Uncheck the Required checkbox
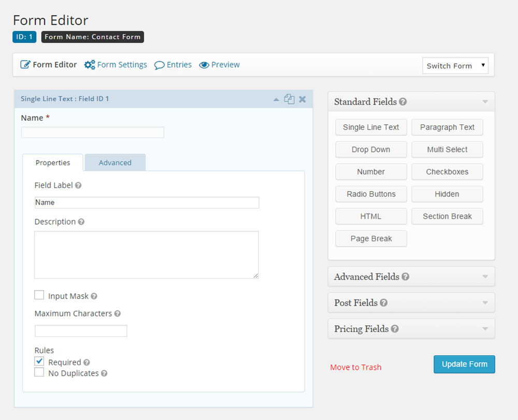Image resolution: width=518 pixels, height=420 pixels. tap(39, 361)
